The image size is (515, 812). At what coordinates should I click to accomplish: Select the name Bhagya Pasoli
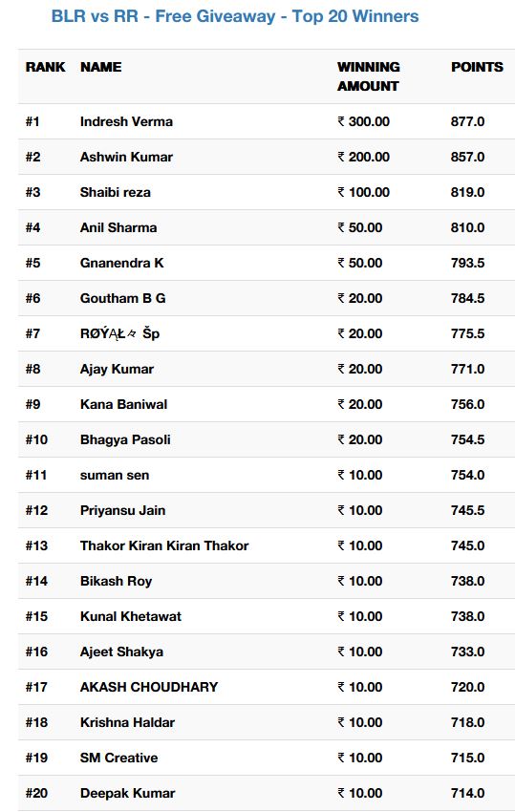coord(125,439)
